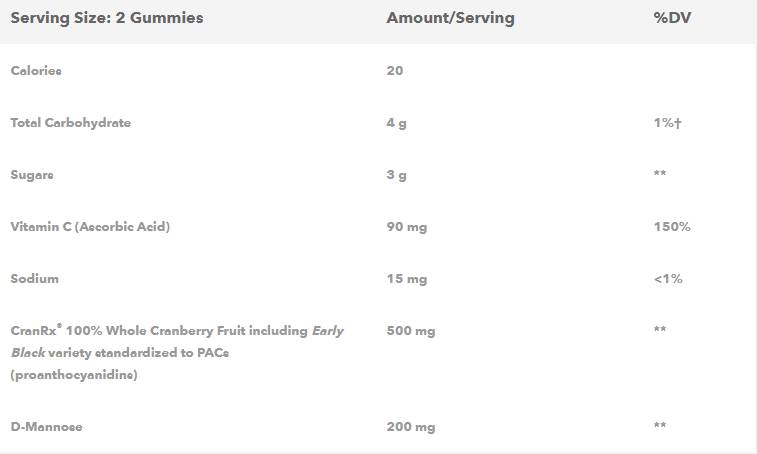Click the "15 mg" sodium amount
Viewport: 757px width, 454px height.
click(406, 279)
